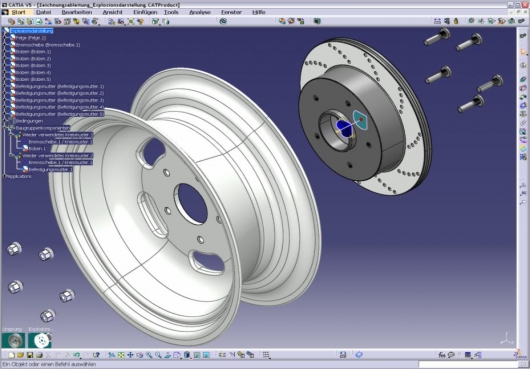Click the New document icon in bottom toolbar
The width and height of the screenshot is (530, 369).
(x=11, y=355)
